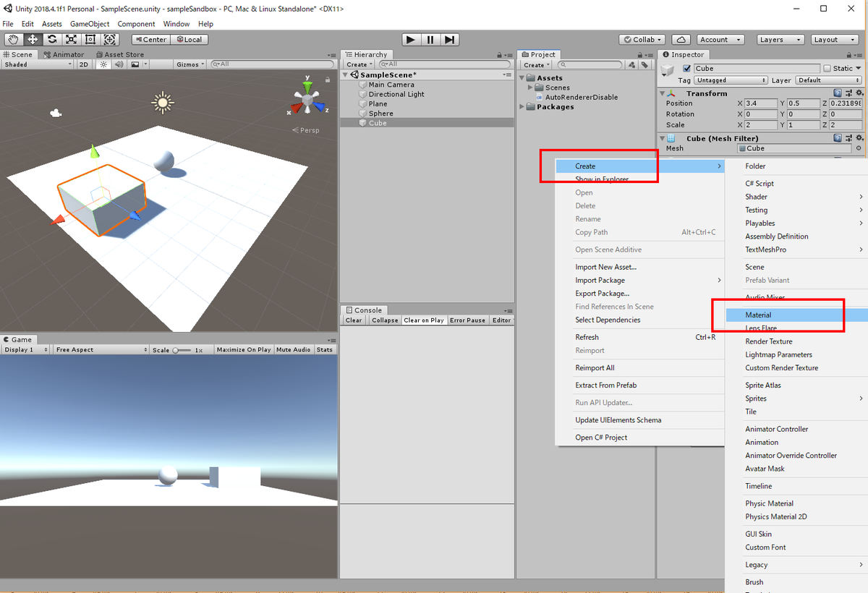This screenshot has width=868, height=593.
Task: Toggle Clear on Play in Console
Action: point(424,320)
